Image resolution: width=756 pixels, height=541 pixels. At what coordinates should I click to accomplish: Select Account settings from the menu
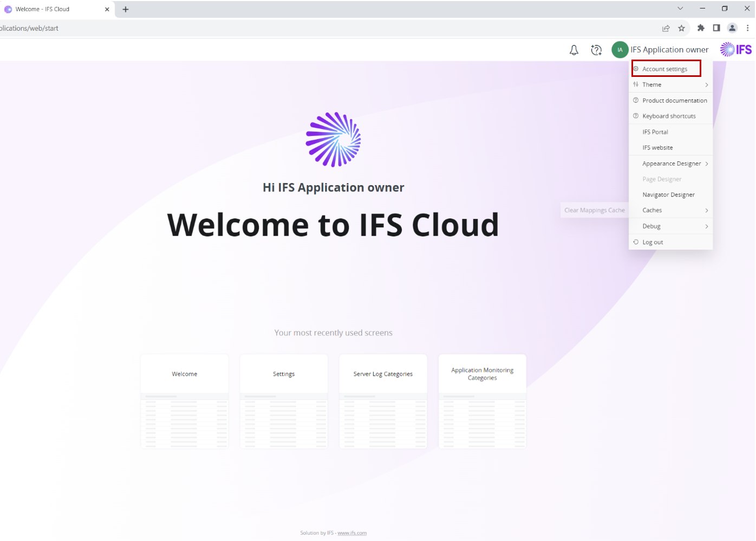(665, 68)
